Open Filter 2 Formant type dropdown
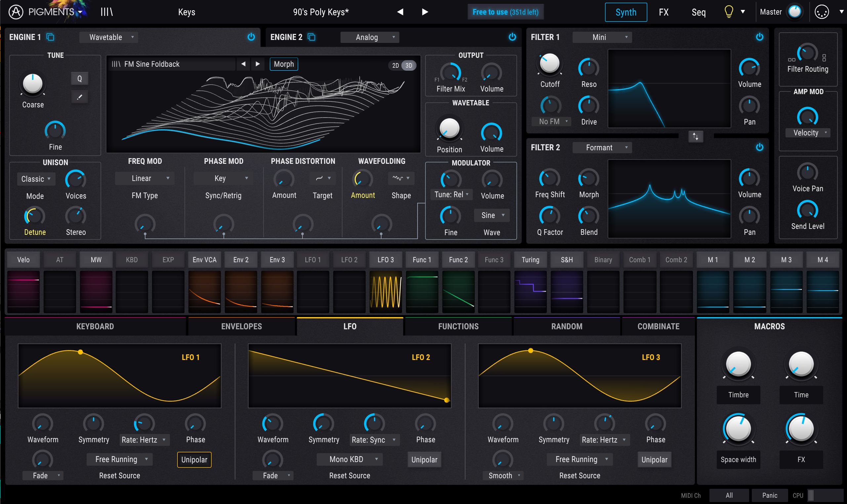Image resolution: width=847 pixels, height=504 pixels. click(602, 147)
